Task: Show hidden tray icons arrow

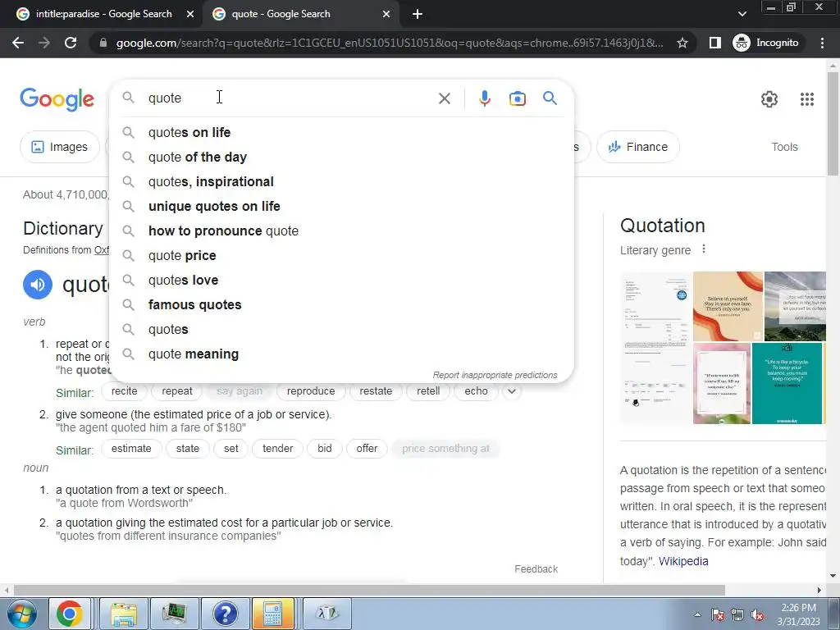Action: click(x=697, y=614)
